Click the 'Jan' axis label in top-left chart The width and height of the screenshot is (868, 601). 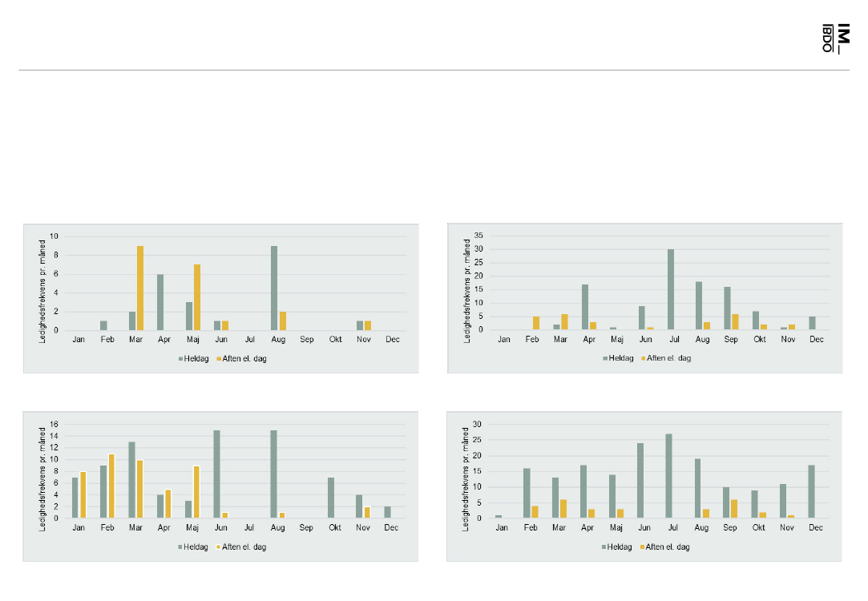[79, 340]
